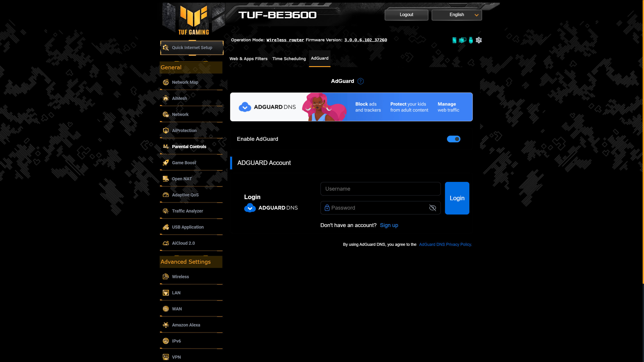Screen dimensions: 644x362
Task: Click the Traffic Analyzer icon
Action: pyautogui.click(x=165, y=211)
